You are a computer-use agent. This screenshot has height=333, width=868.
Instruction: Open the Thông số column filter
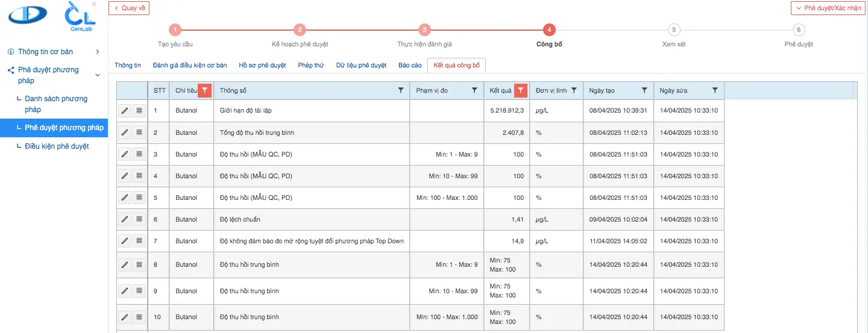(401, 90)
